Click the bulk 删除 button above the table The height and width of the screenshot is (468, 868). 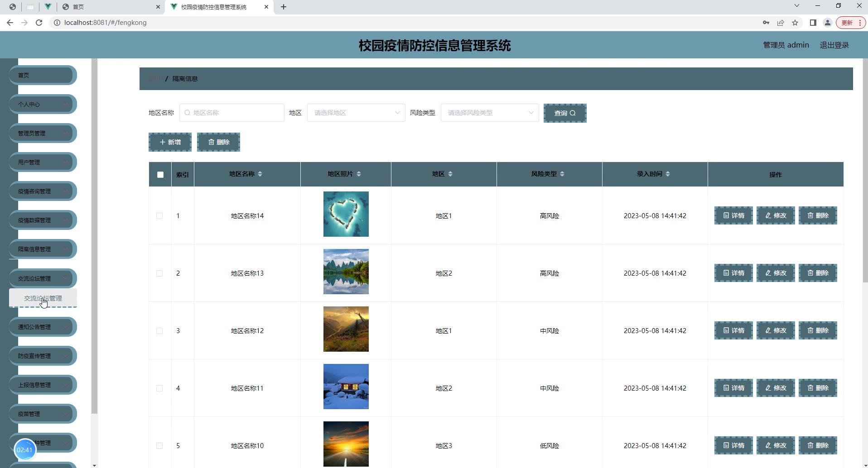(x=218, y=142)
